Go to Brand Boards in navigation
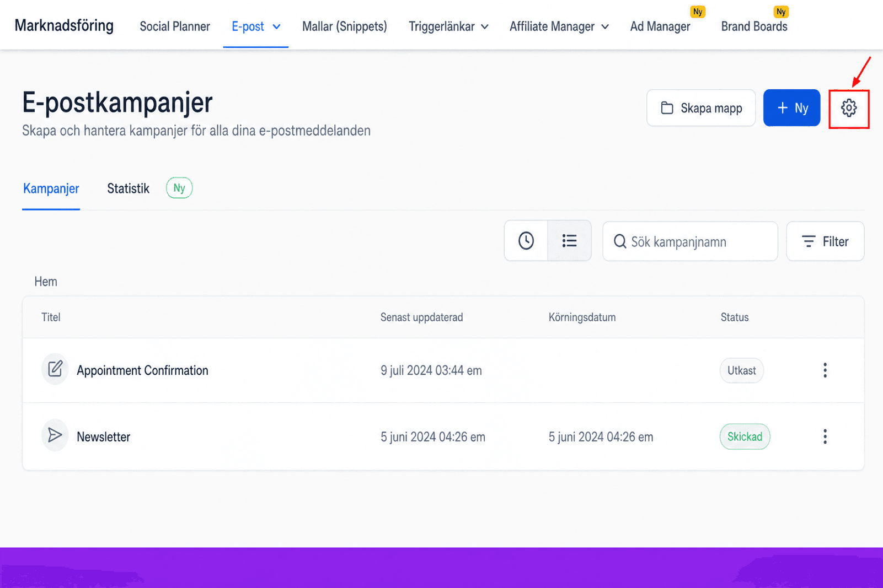 pos(754,26)
